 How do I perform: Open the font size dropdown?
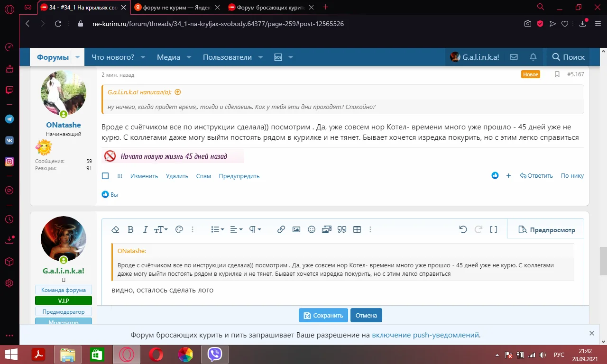pyautogui.click(x=161, y=229)
